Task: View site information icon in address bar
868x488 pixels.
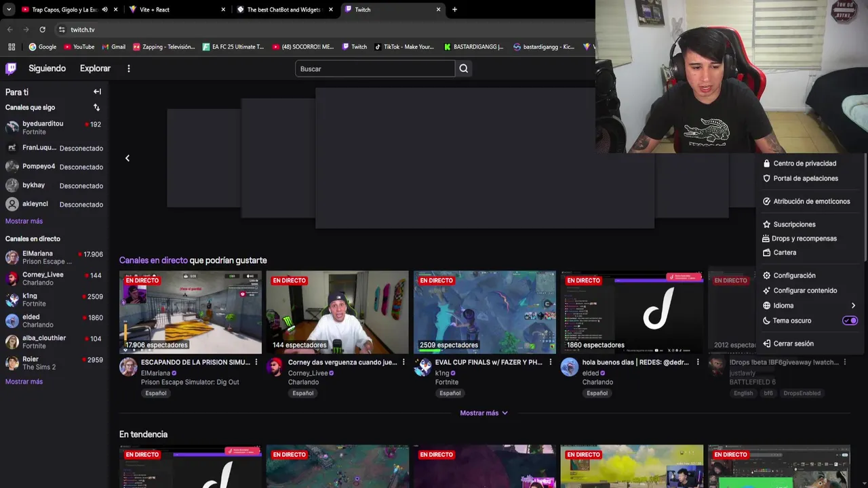Action: pyautogui.click(x=62, y=30)
